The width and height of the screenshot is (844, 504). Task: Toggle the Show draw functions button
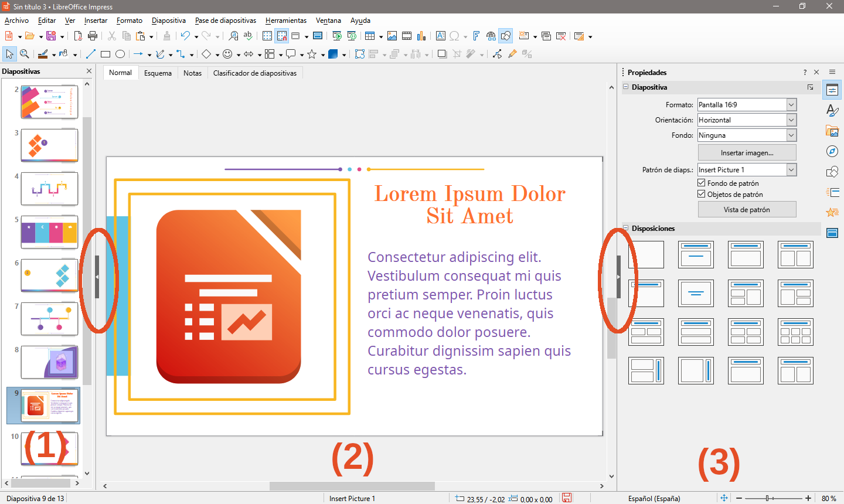click(506, 36)
